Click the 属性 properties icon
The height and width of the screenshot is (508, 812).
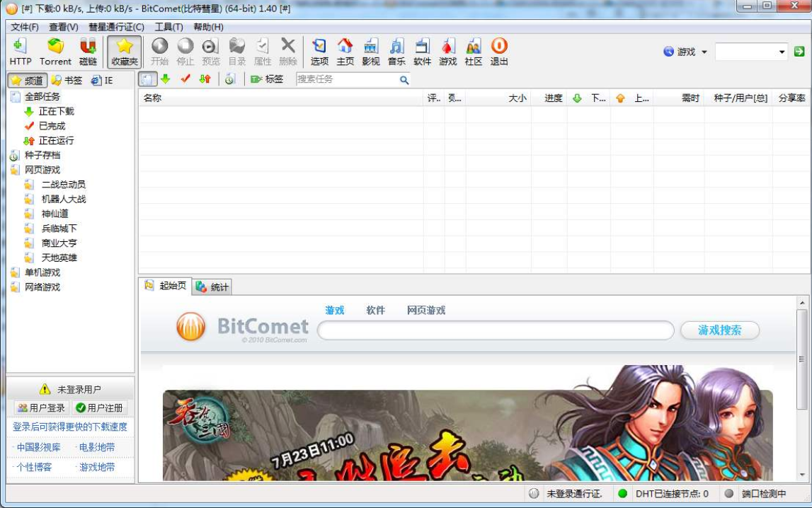click(263, 52)
